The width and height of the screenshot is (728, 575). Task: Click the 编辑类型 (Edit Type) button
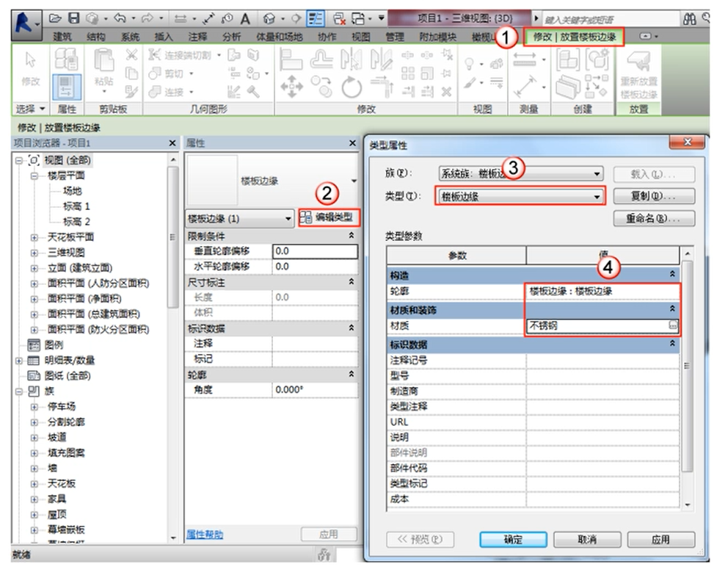[330, 217]
